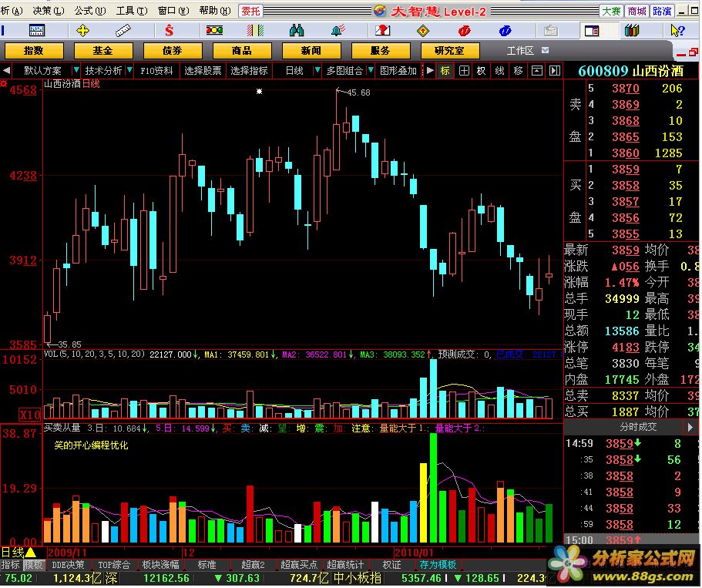702x588 pixels.
Task: Open the 新闻 yellow category button
Action: [311, 51]
